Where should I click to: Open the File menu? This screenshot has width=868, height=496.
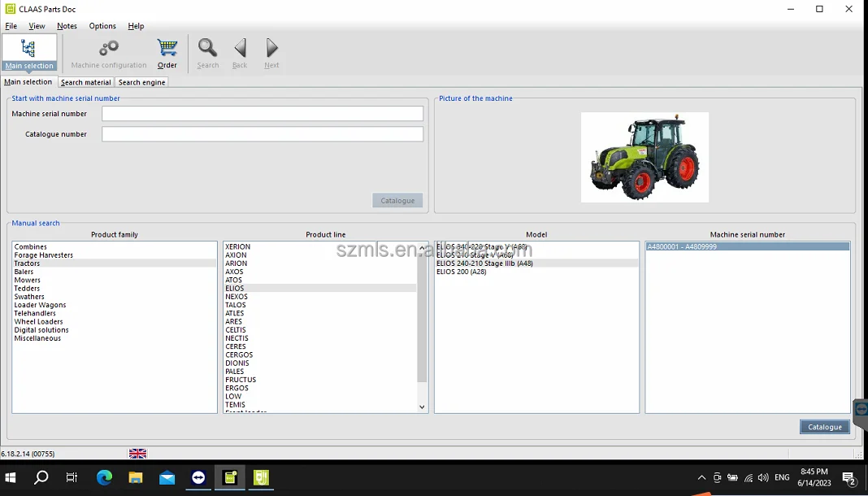(11, 26)
